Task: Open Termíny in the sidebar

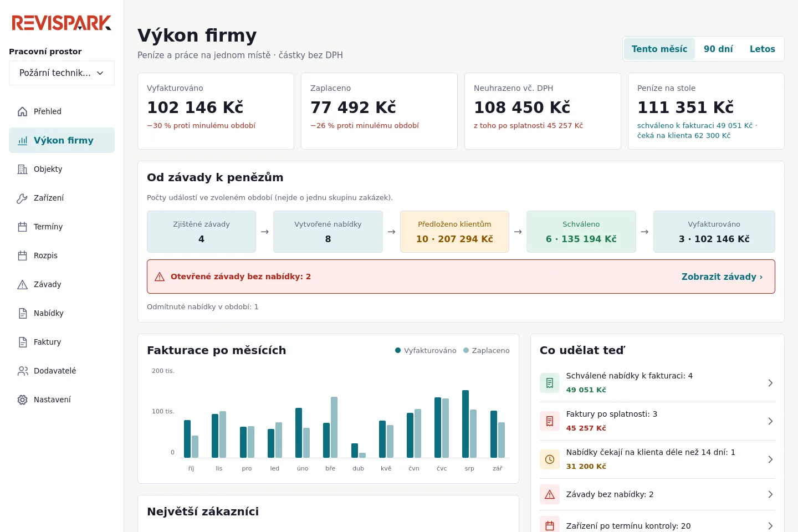Action: (x=62, y=227)
